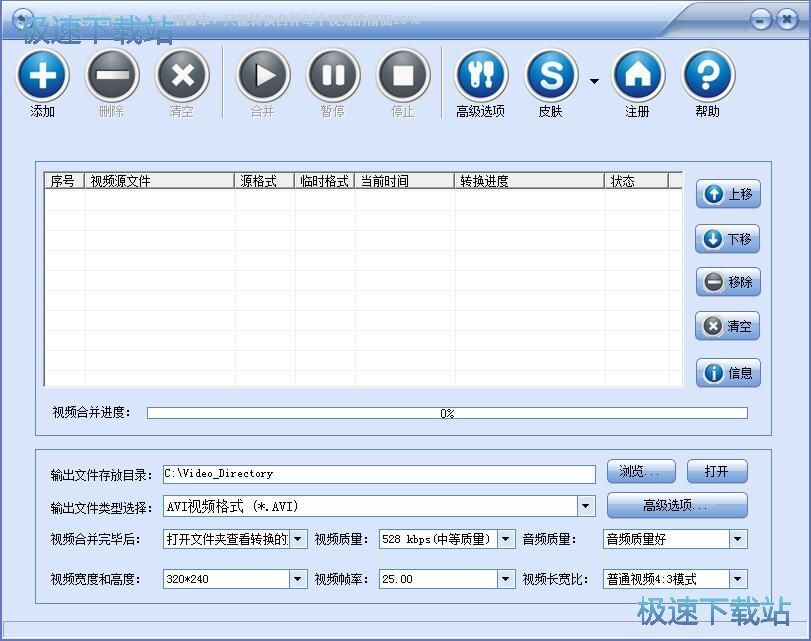Click the 上移 (Move Up) button
Image resolution: width=811 pixels, height=641 pixels.
click(728, 195)
